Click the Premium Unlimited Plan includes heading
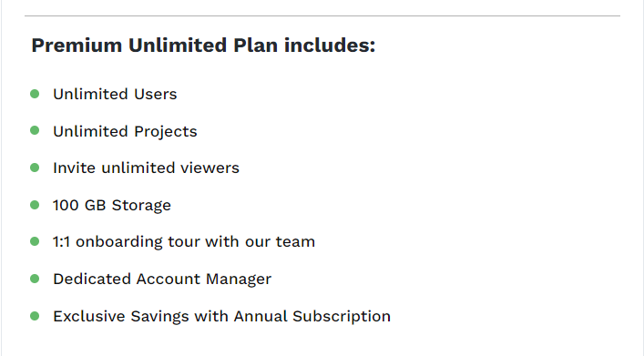This screenshot has width=644, height=356. [203, 46]
